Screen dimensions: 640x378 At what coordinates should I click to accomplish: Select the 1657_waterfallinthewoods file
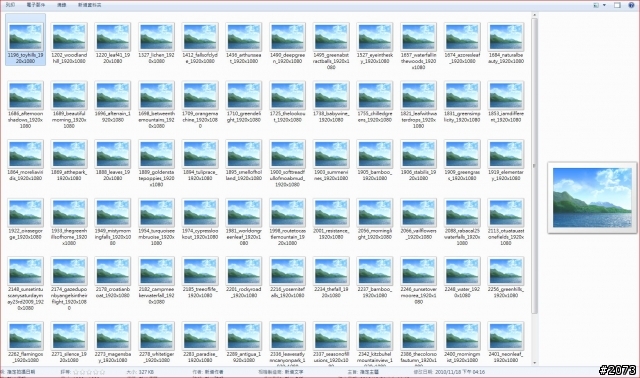pos(418,46)
